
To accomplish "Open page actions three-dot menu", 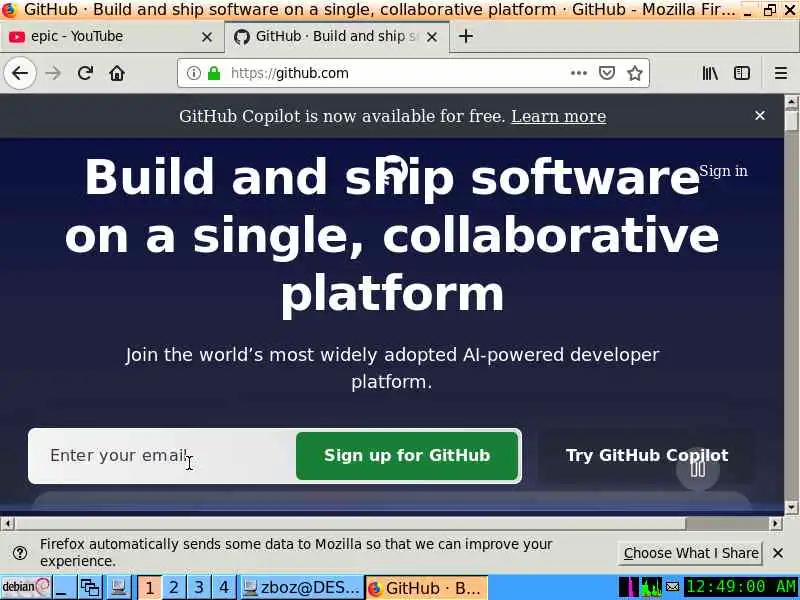I will coord(579,73).
